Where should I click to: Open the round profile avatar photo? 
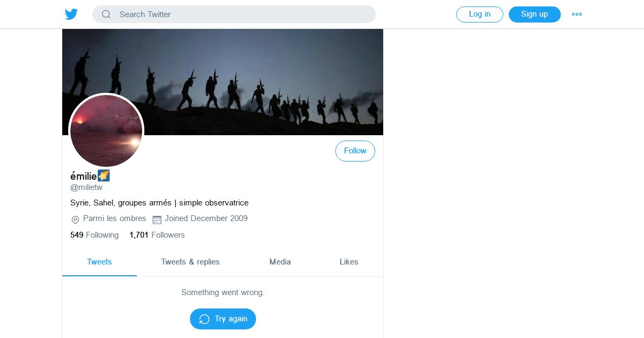coord(106,131)
